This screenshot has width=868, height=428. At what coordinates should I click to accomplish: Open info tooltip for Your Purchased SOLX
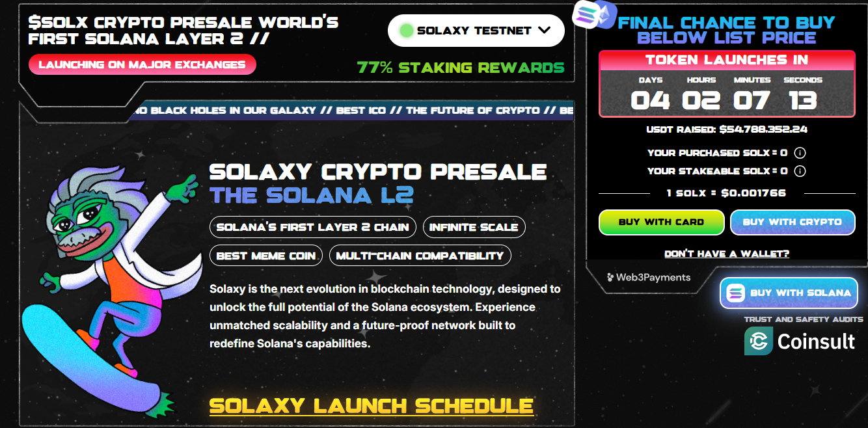[801, 153]
